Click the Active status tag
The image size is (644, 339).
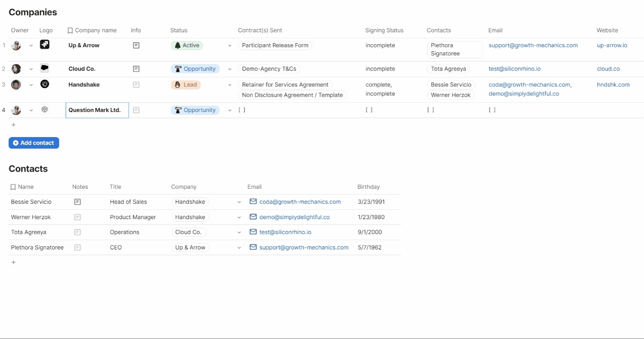pos(187,46)
